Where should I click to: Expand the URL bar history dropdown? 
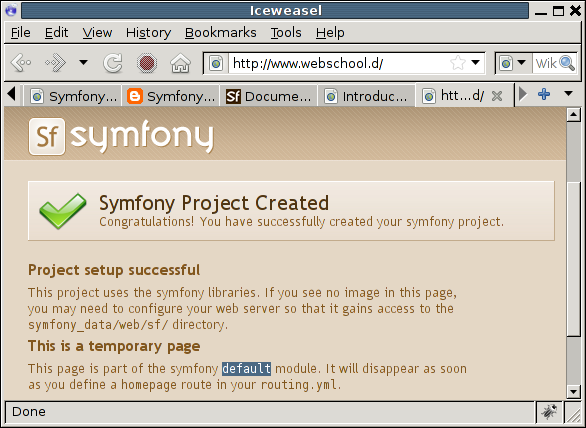click(x=475, y=62)
